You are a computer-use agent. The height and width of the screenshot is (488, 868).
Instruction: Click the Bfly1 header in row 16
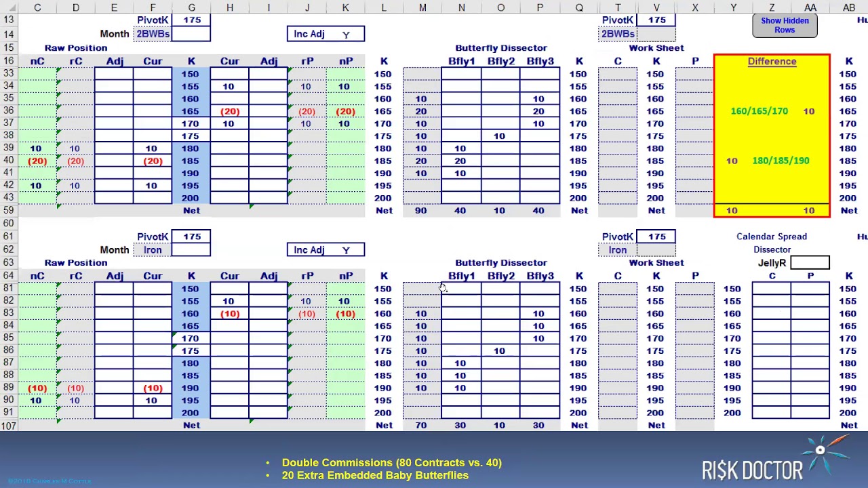click(x=461, y=62)
